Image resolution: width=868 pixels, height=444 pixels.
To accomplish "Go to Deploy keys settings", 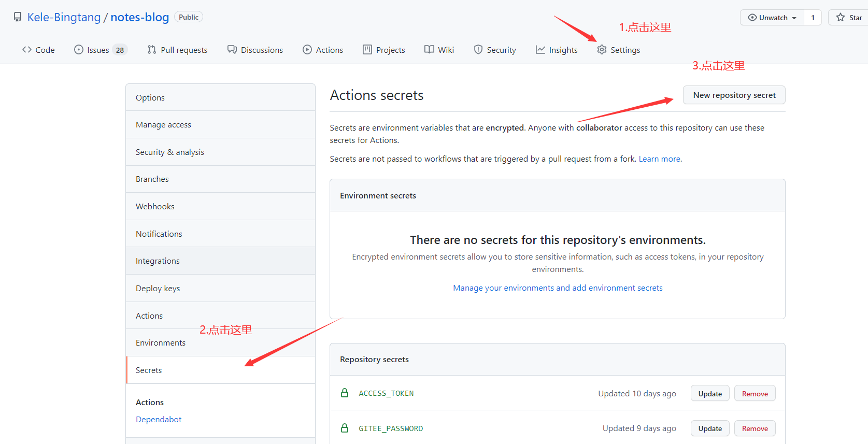I will [158, 289].
